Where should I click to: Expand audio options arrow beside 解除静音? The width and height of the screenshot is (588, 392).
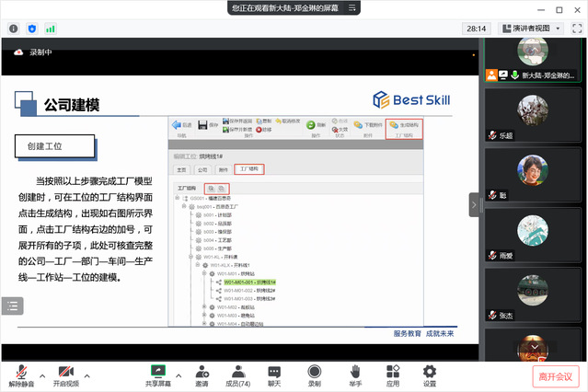click(42, 375)
